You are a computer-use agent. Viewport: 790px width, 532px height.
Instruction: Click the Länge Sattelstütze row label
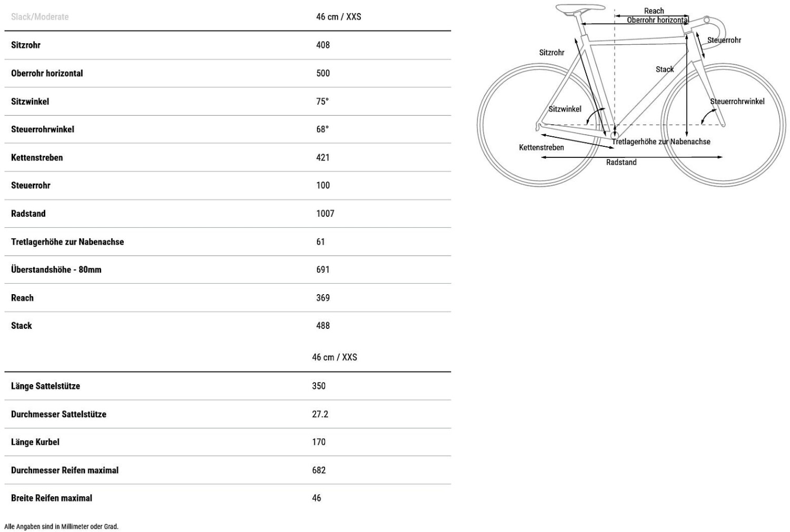(45, 386)
